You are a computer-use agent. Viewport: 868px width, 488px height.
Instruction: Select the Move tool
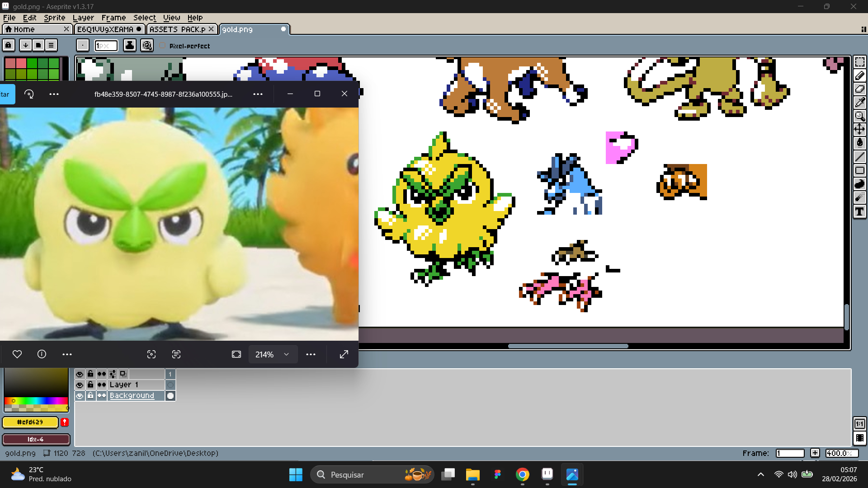click(x=860, y=130)
